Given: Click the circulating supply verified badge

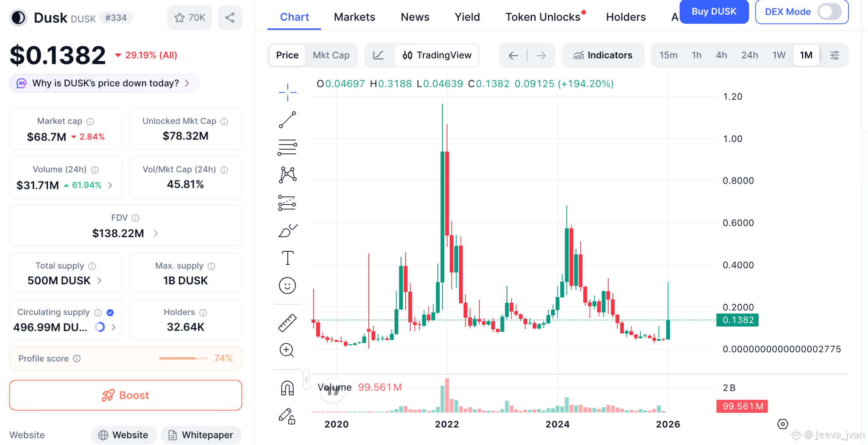Looking at the screenshot, I should click(x=110, y=313).
